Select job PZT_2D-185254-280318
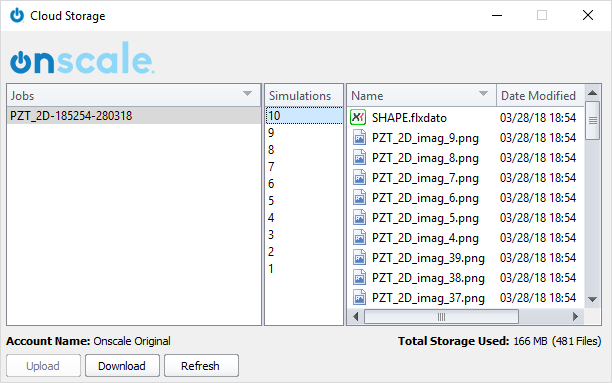Viewport: 612px width, 383px height. [134, 116]
